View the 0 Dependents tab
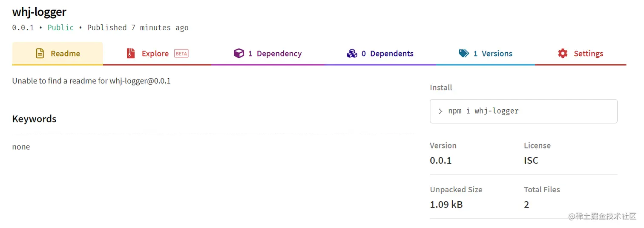Image resolution: width=644 pixels, height=228 pixels. tap(387, 54)
